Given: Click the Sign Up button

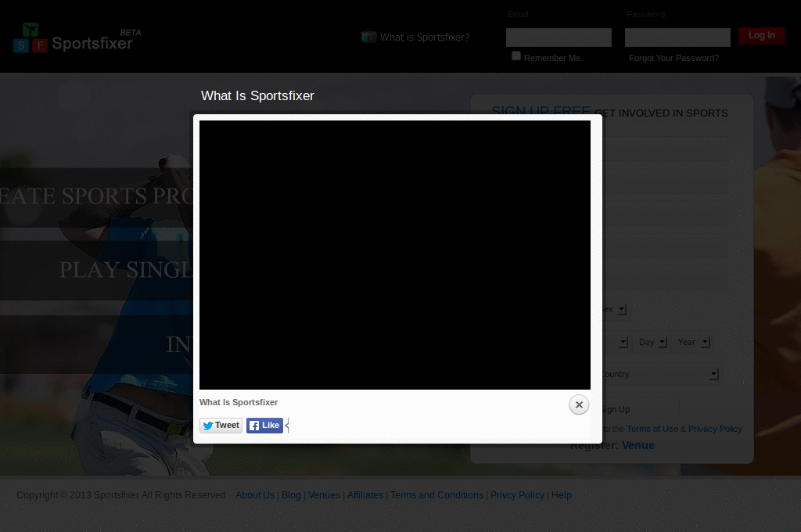Looking at the screenshot, I should (x=641, y=409).
